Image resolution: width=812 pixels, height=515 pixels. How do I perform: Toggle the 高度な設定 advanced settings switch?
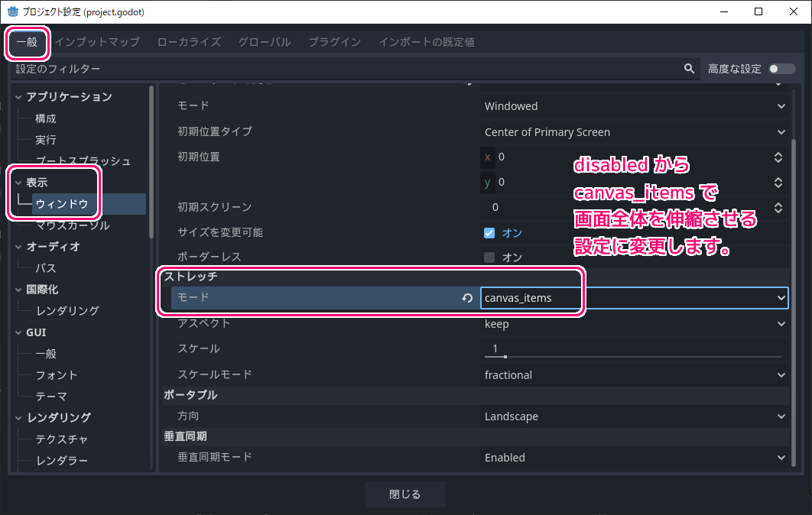pyautogui.click(x=781, y=69)
